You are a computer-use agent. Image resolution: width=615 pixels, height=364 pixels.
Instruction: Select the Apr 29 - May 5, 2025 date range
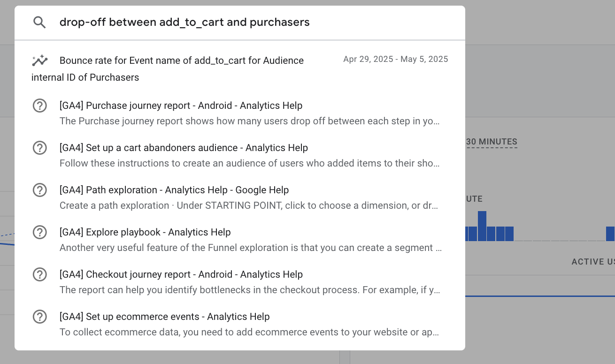396,59
